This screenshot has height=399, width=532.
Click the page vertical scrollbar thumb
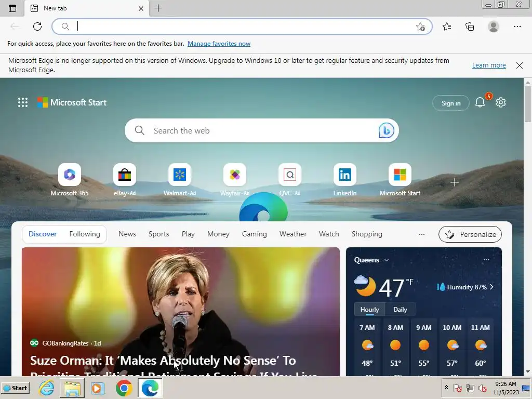[x=528, y=103]
